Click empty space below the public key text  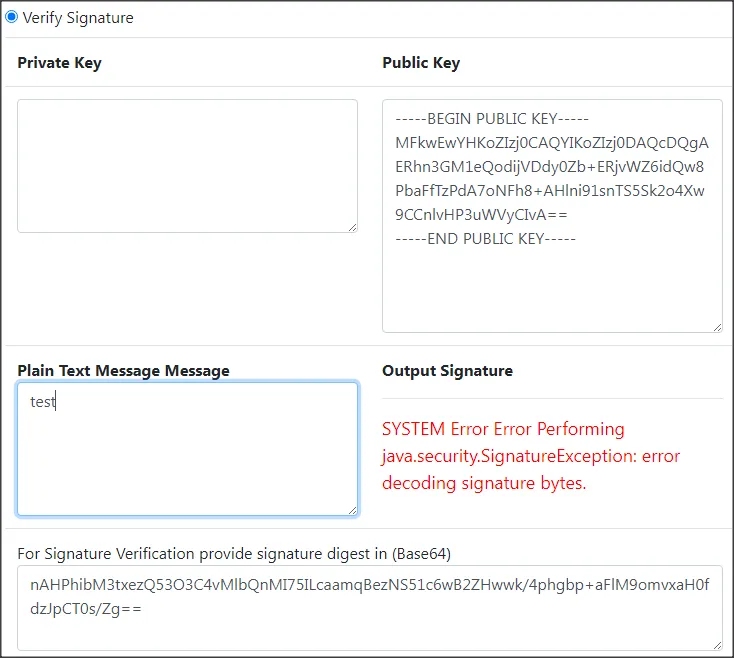(551, 290)
